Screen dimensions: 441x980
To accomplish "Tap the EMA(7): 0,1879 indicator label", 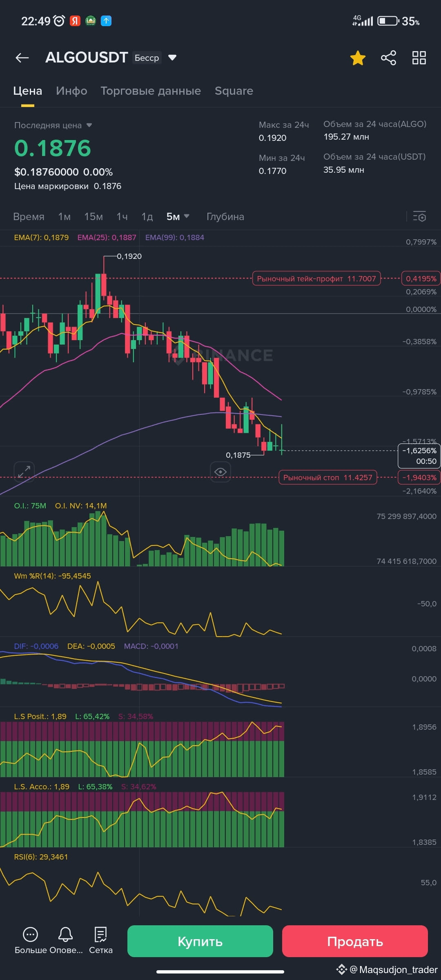I will pyautogui.click(x=41, y=237).
